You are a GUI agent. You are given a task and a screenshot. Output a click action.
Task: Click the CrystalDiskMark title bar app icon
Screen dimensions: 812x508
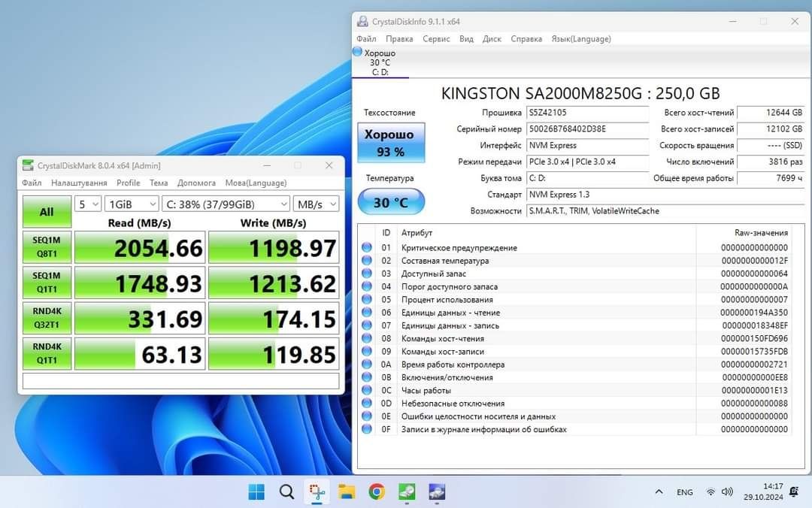coord(28,165)
